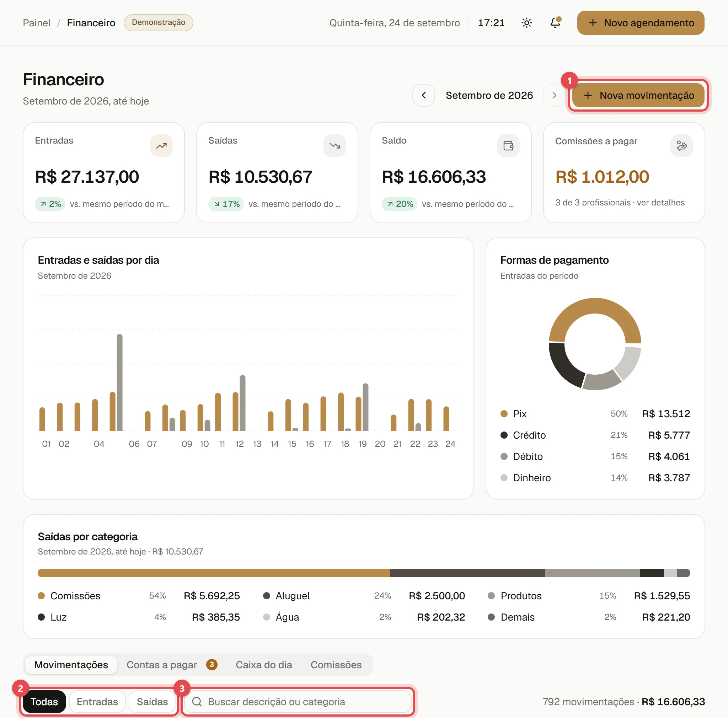Open ver detalhes for commissions
The image size is (728, 718).
point(660,203)
